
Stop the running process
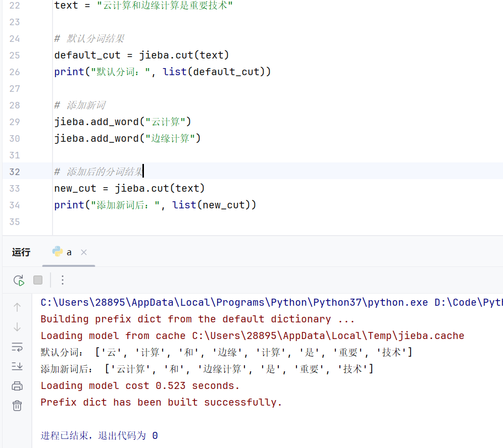38,281
